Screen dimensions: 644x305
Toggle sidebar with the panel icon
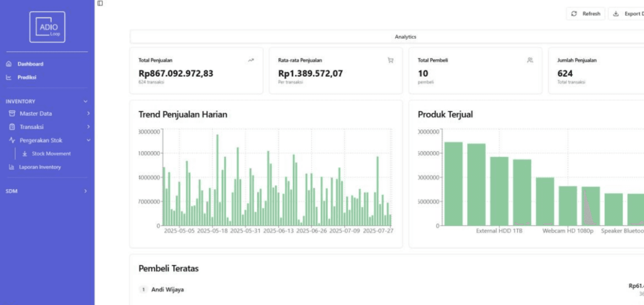[x=100, y=3]
